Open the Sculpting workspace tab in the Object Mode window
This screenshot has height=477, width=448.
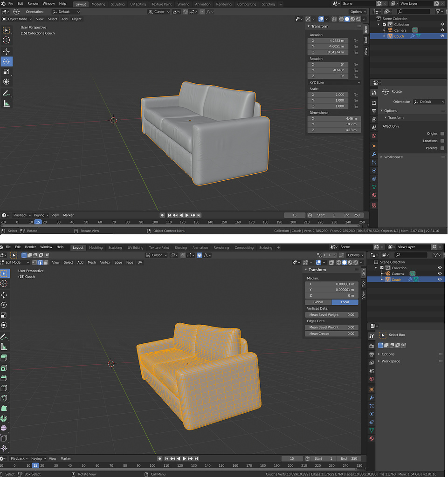(117, 4)
